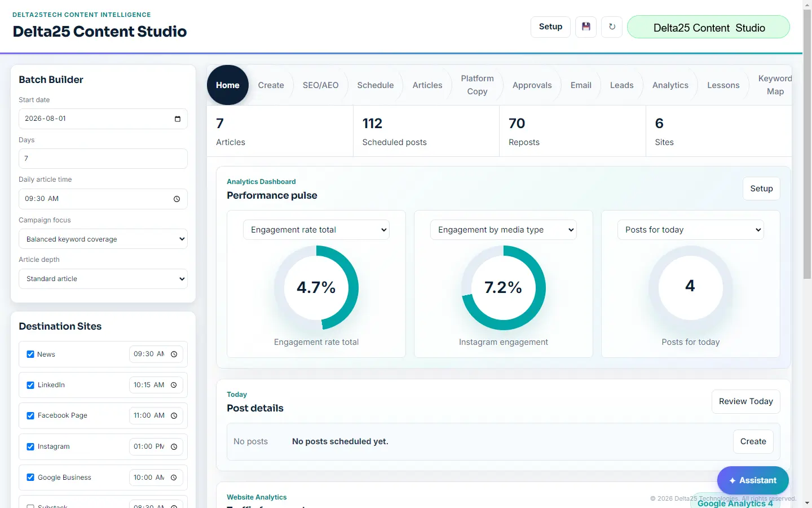View the Analytics tab
The width and height of the screenshot is (812, 508).
click(x=670, y=85)
